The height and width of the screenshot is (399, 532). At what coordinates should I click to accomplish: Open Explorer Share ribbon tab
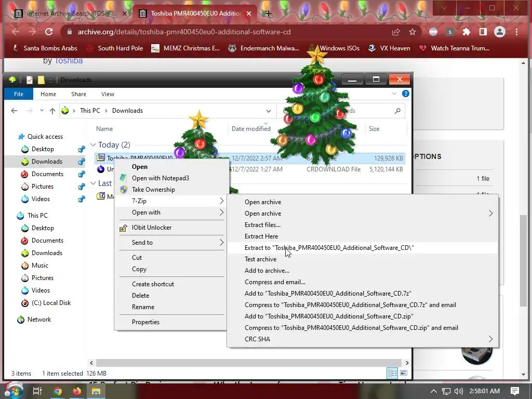point(78,94)
